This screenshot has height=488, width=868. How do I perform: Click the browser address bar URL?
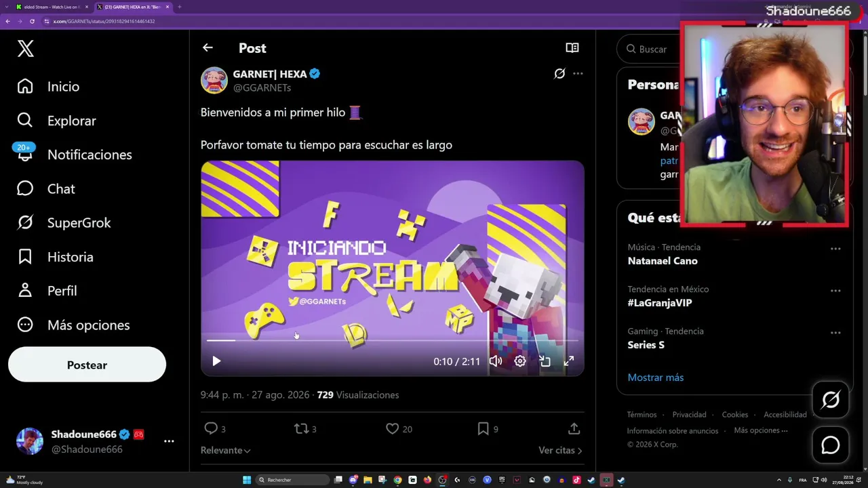(104, 21)
